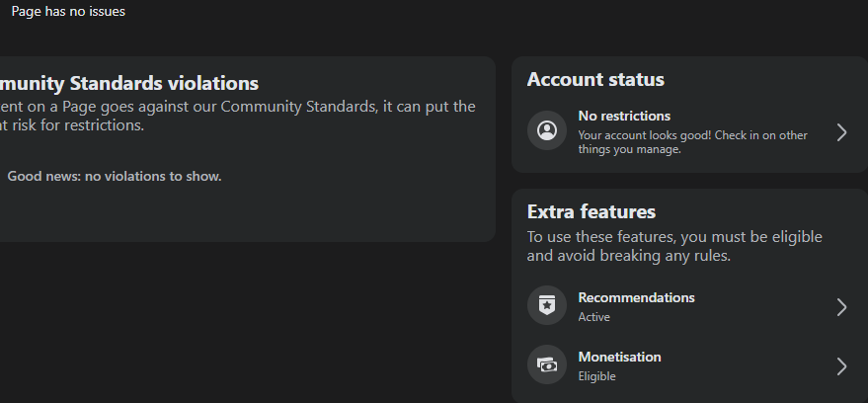Open the Monetisation feature label
868x403 pixels.
[619, 357]
